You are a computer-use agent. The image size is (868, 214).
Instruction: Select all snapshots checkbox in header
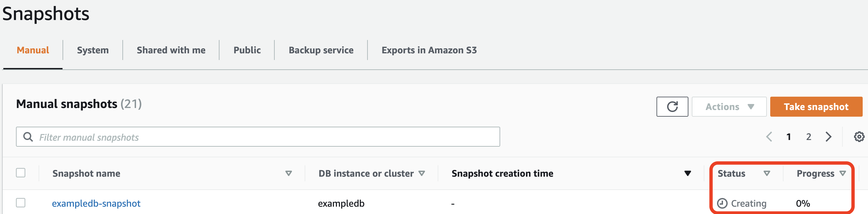click(x=21, y=173)
